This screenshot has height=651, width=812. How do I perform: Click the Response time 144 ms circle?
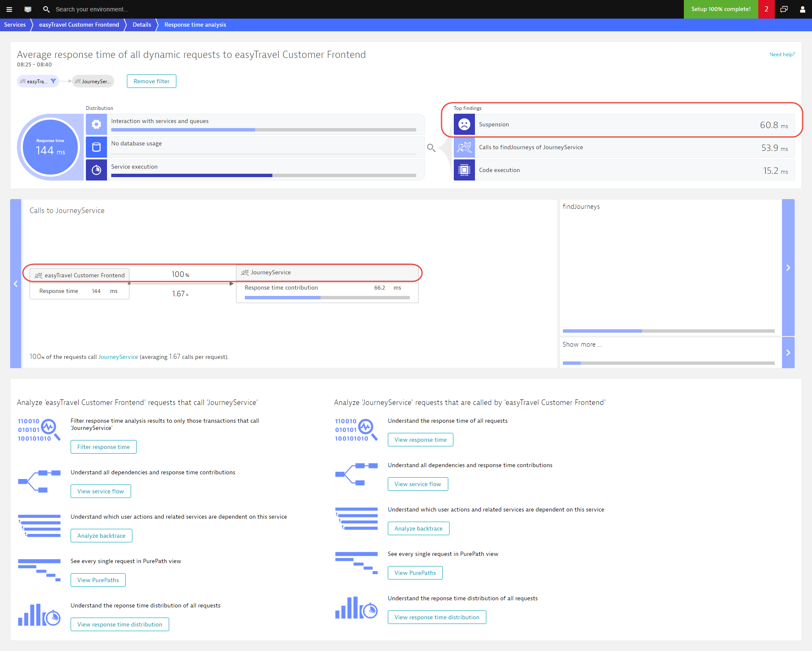click(50, 147)
